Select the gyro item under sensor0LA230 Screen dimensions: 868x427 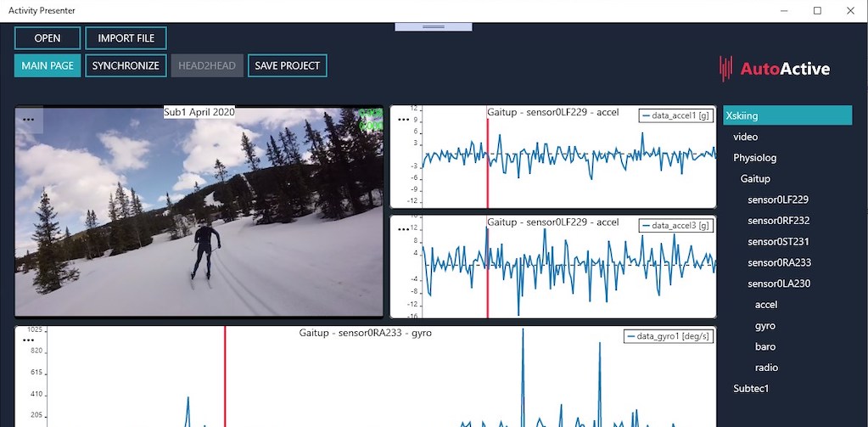pos(764,326)
